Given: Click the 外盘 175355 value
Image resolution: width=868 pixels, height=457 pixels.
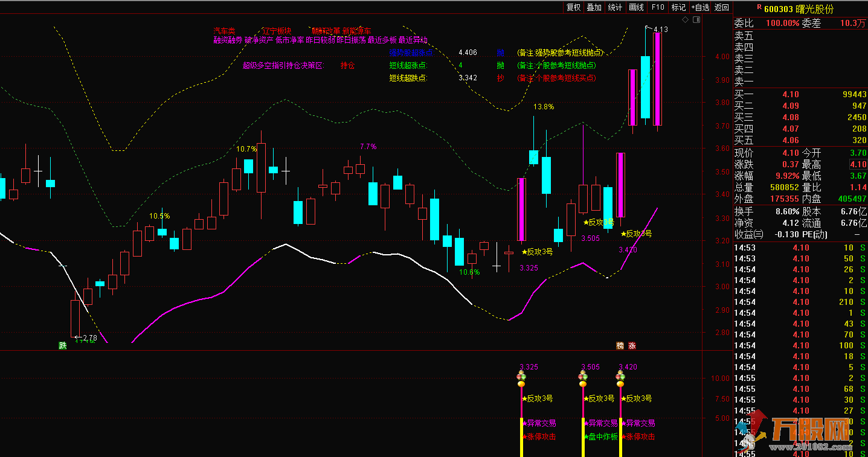Looking at the screenshot, I should point(784,199).
